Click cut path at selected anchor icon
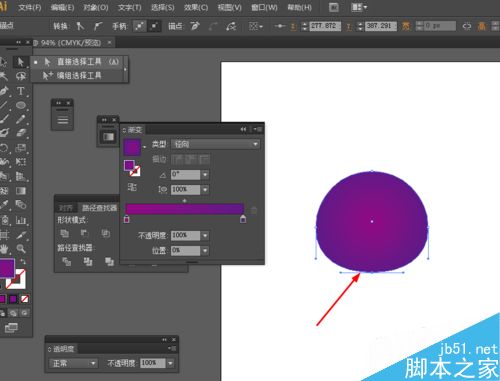500x381 pixels. coord(231,26)
